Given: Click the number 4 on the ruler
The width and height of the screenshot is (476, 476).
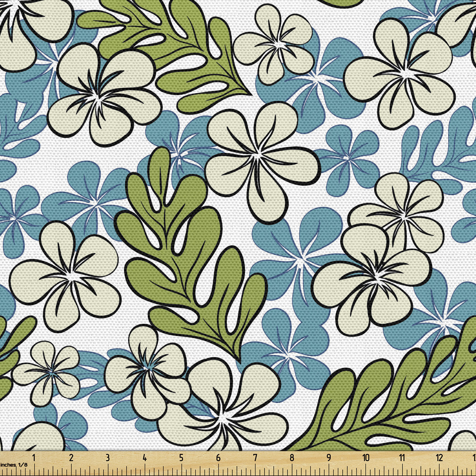Looking at the screenshot, I should (144, 458).
